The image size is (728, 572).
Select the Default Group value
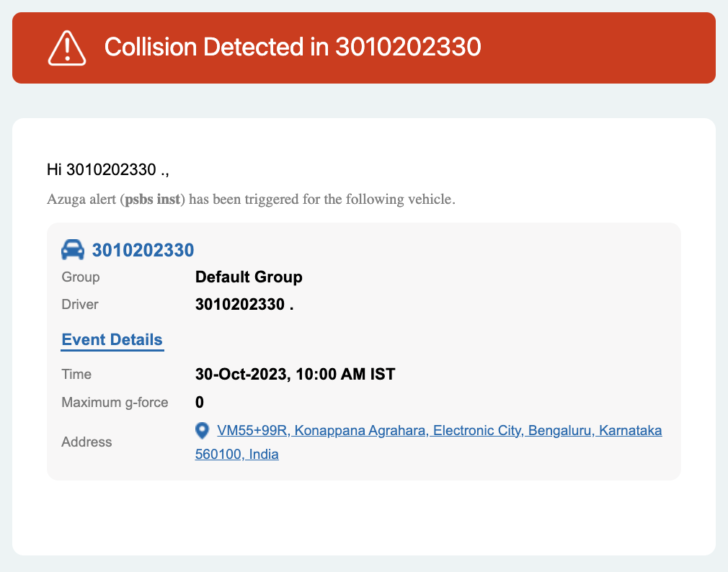249,277
